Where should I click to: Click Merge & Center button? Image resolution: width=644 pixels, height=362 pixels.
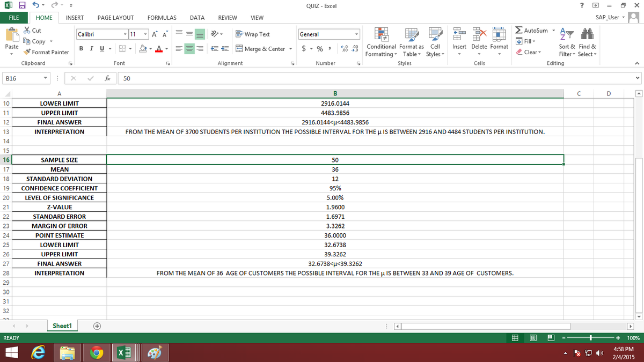[x=260, y=49]
